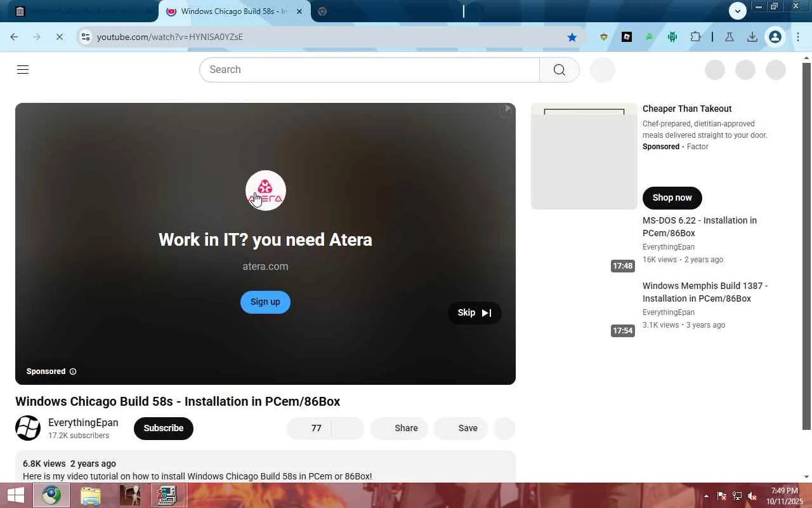Save the video to a playlist

pos(461,429)
